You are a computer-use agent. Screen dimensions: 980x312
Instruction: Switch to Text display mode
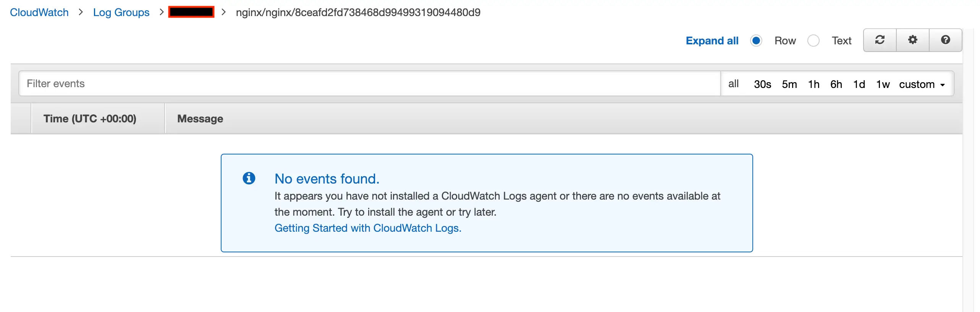tap(814, 41)
